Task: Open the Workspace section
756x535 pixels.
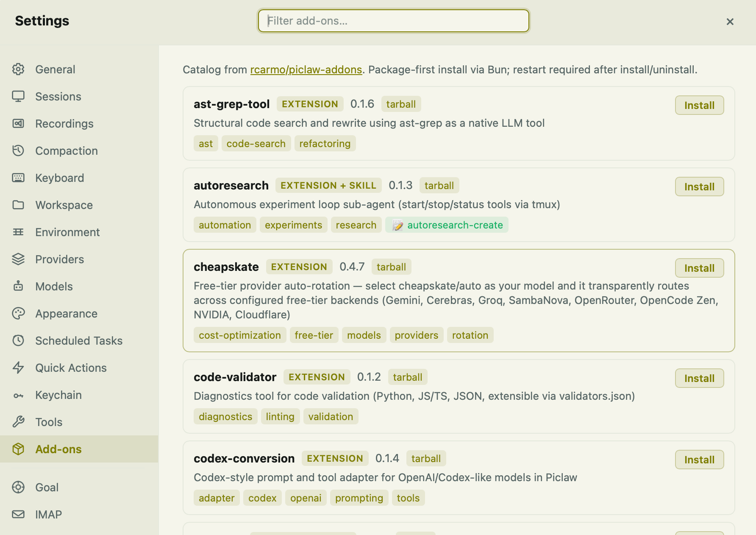Action: [x=79, y=205]
